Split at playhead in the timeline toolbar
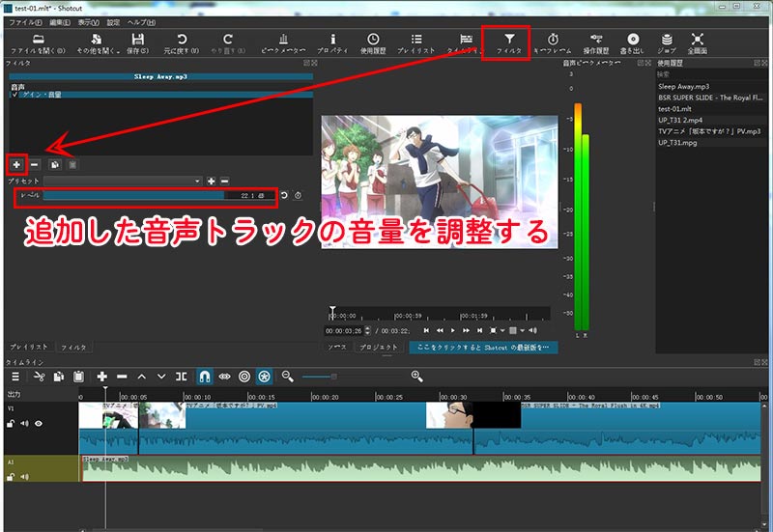773x532 pixels. pos(181,377)
